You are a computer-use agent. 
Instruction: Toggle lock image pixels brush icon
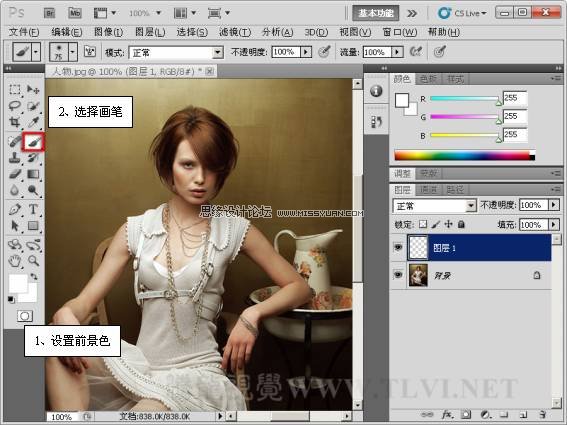click(436, 224)
